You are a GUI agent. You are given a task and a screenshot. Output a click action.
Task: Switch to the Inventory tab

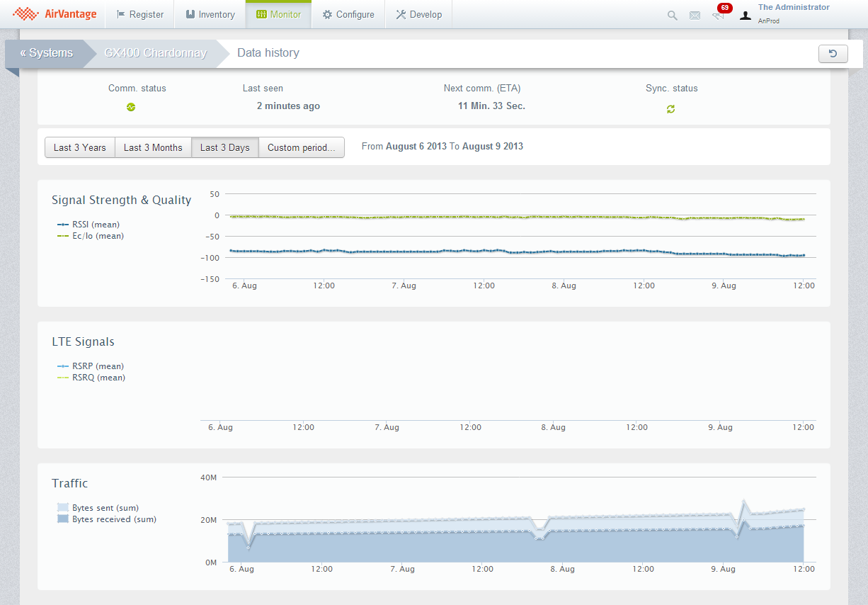pos(210,14)
